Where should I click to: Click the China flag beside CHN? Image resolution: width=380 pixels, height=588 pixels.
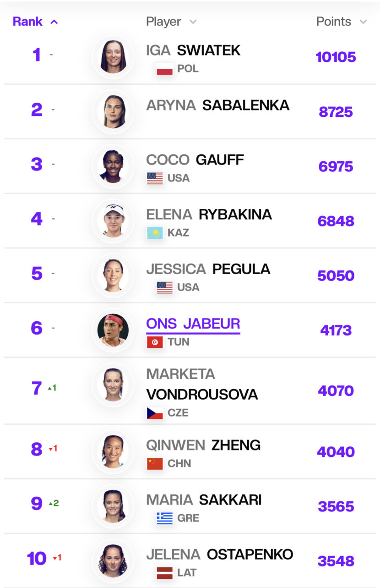(155, 463)
